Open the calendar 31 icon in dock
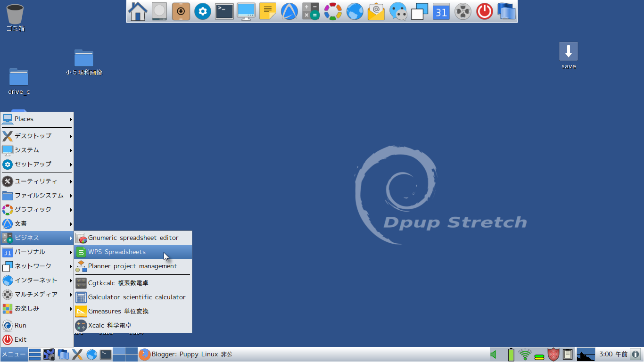This screenshot has height=362, width=644. 441,11
